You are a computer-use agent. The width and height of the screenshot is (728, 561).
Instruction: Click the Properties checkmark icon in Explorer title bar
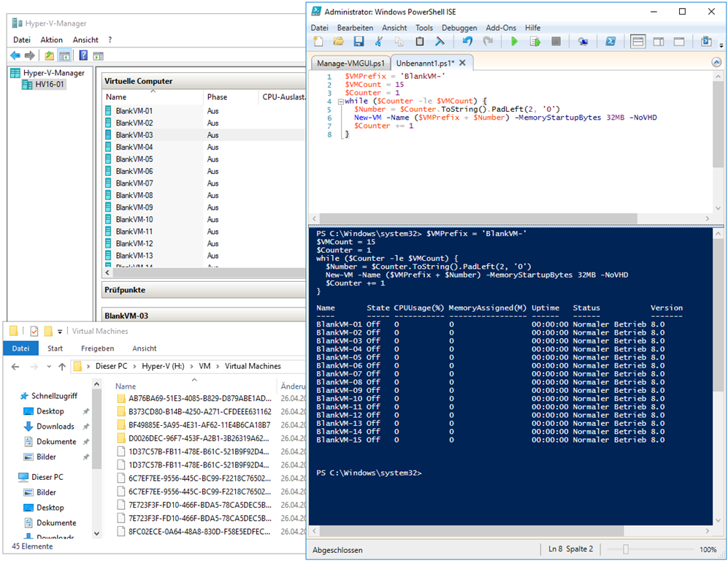34,331
